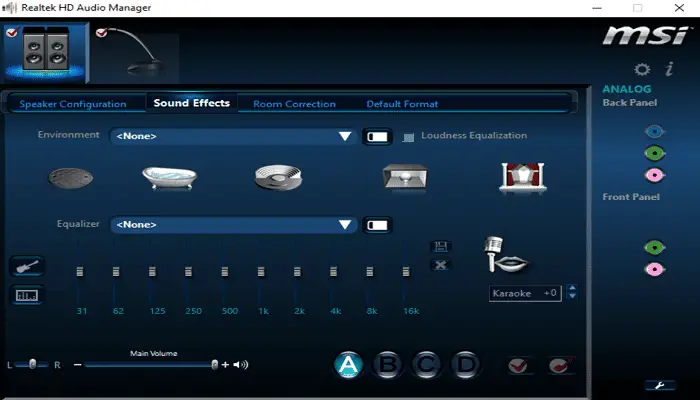
Task: Select the Microphone device icon
Action: pyautogui.click(x=135, y=52)
